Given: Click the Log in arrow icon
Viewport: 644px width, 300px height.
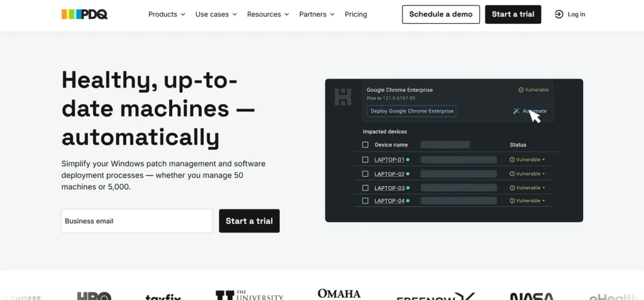Looking at the screenshot, I should [x=558, y=14].
